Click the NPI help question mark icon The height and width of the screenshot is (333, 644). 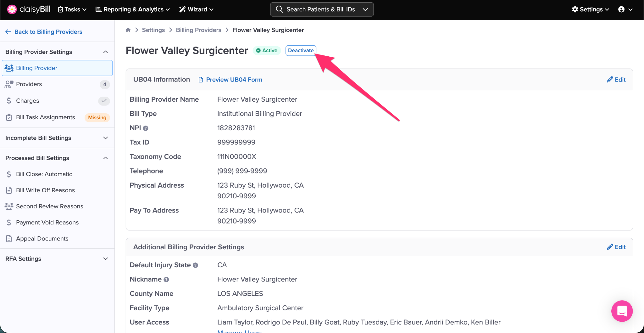click(x=146, y=128)
